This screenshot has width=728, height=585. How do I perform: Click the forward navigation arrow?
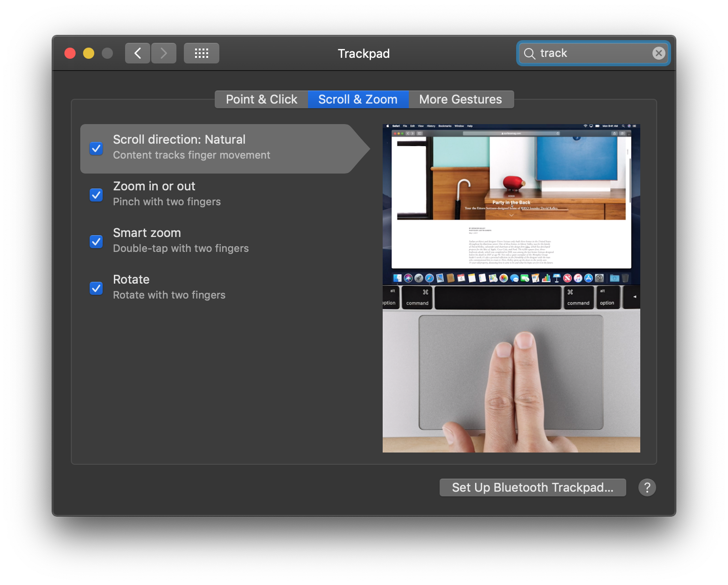(x=163, y=53)
